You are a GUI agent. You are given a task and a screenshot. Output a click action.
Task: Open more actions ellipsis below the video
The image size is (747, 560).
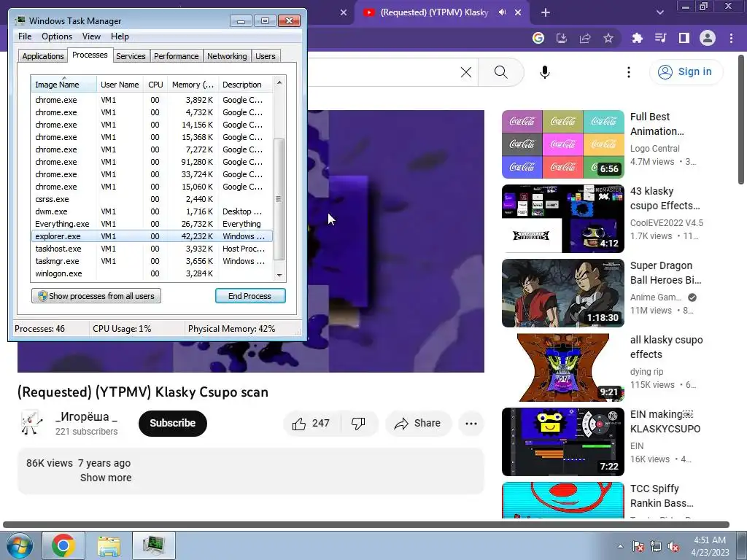[x=471, y=424]
